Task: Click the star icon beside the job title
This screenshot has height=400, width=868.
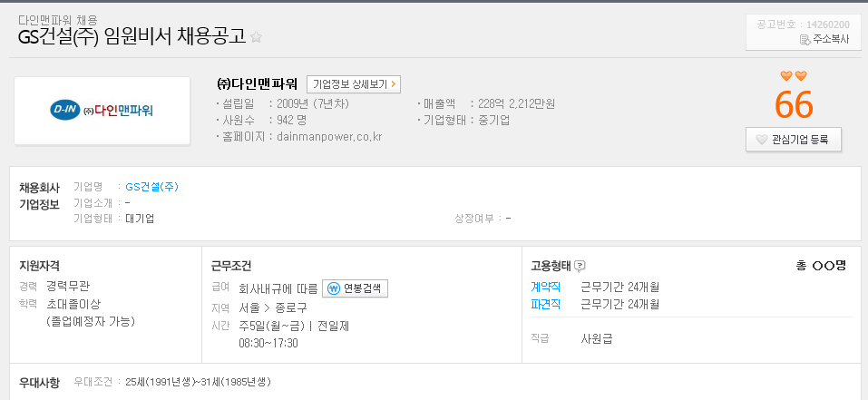Action: pos(256,37)
